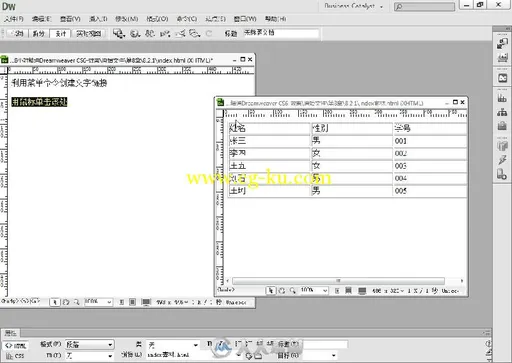Viewport: 512px width, 363px height.
Task: Click table cell containing 003
Action: pyautogui.click(x=430, y=166)
